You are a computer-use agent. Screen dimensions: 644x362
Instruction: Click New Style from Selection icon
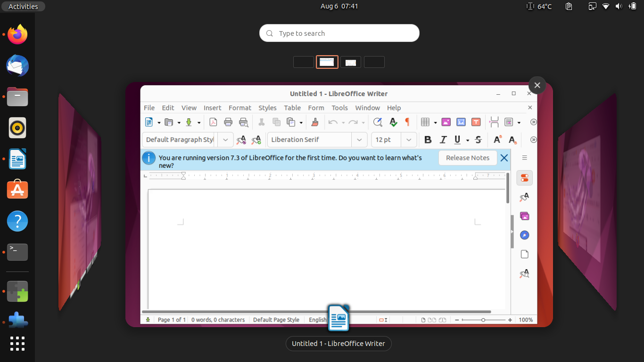point(256,140)
